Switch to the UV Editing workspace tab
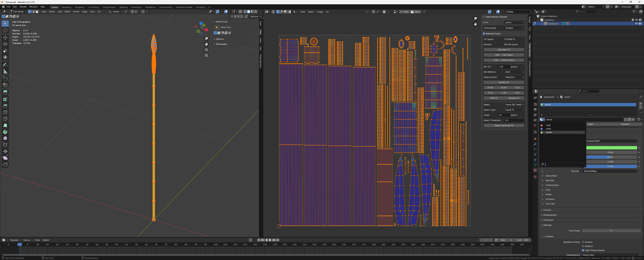 click(x=93, y=7)
